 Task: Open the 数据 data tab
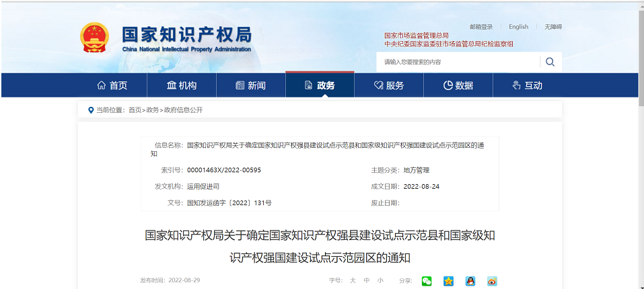pos(458,85)
